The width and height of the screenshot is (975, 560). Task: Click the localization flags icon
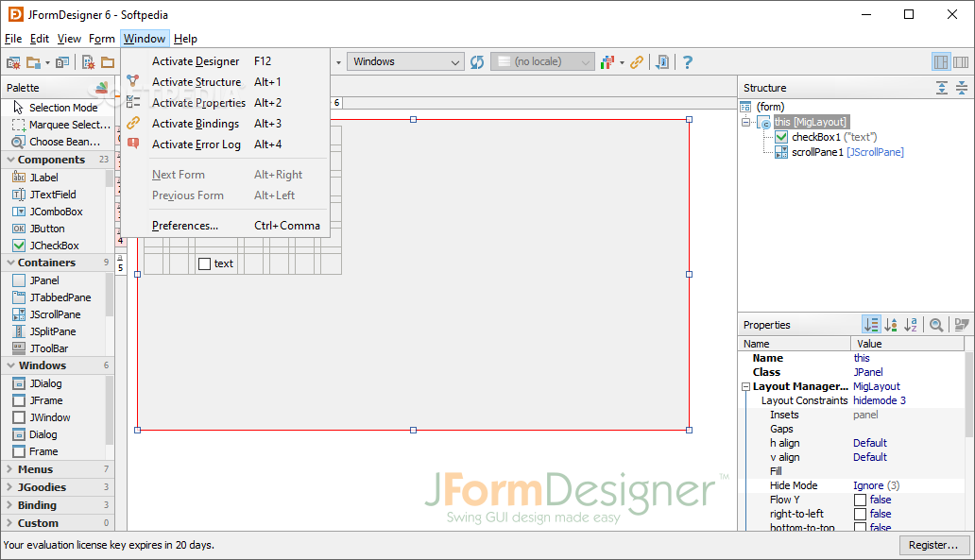click(607, 62)
